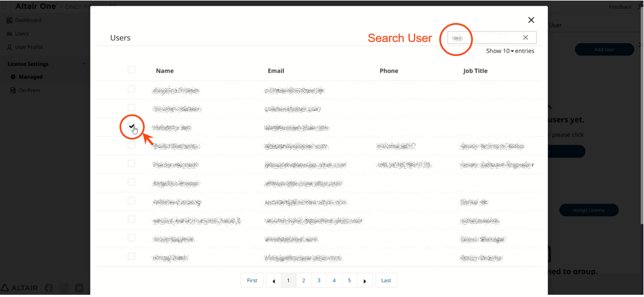Collapse the License Settings section chevron
Screen dimensions: 644x297
coord(84,64)
